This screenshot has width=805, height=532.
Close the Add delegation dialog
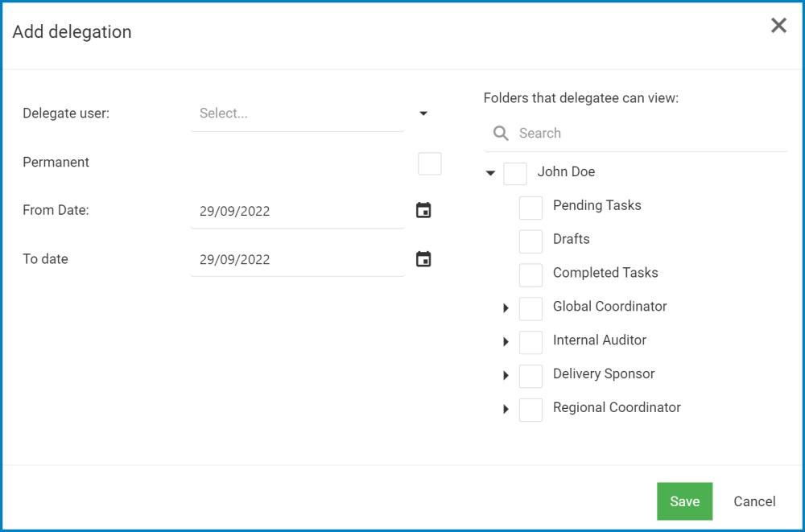(x=778, y=26)
